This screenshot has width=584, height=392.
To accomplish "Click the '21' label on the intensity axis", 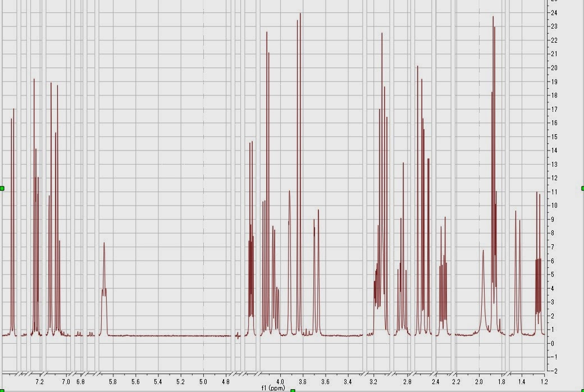I will [554, 54].
